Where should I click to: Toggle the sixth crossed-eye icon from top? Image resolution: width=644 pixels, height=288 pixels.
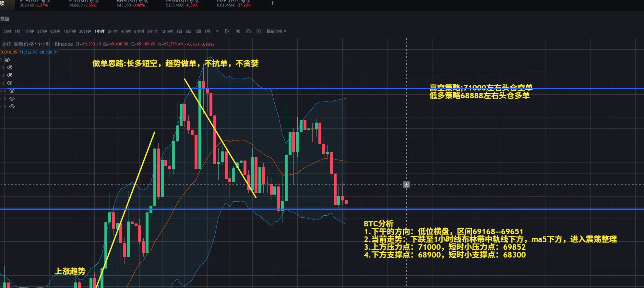(12, 99)
